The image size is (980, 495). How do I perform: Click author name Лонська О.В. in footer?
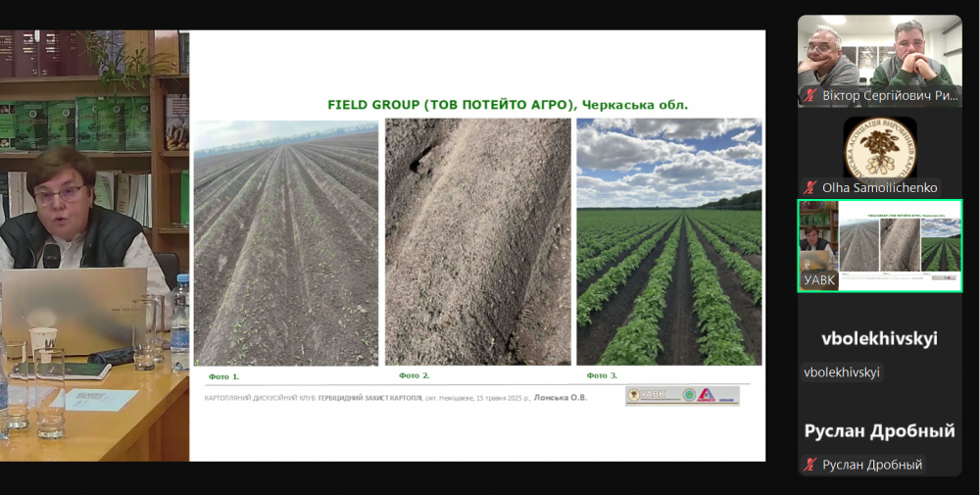[x=561, y=397]
